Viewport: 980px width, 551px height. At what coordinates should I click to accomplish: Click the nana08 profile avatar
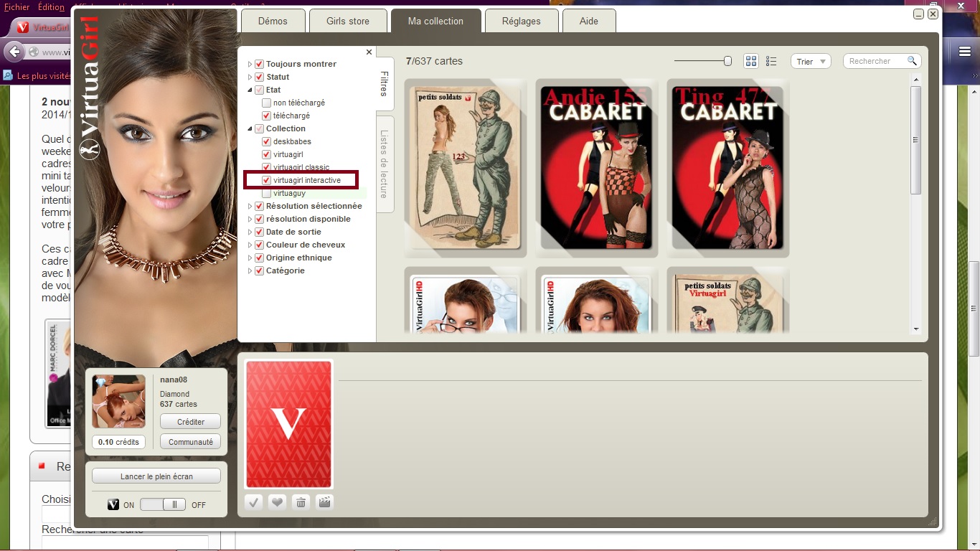click(118, 402)
